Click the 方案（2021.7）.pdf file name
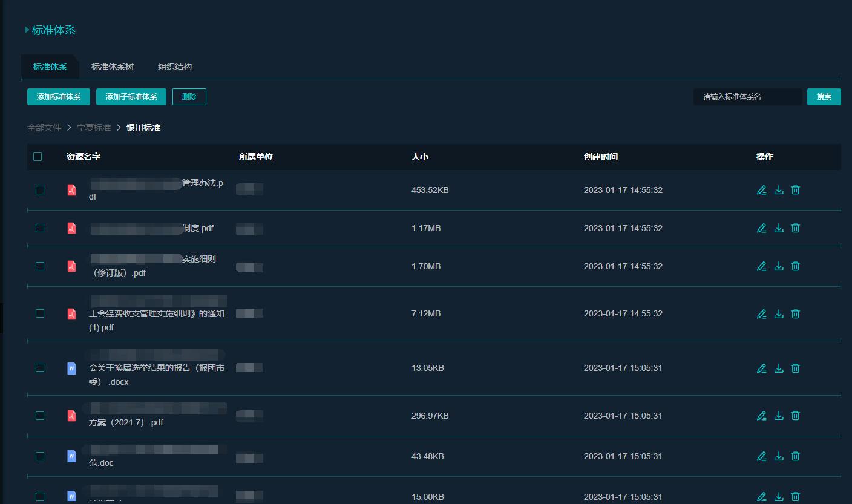Viewport: 852px width, 504px height. (126, 422)
